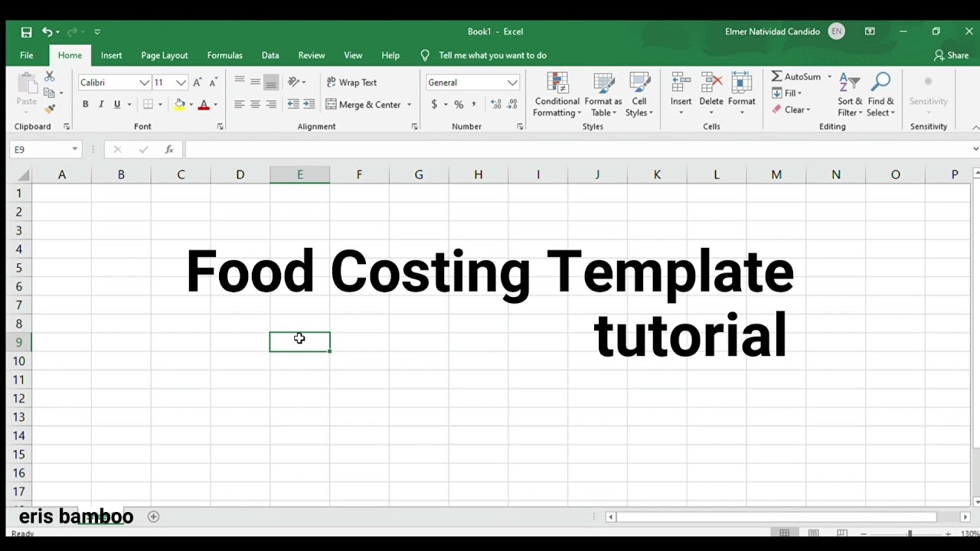Click Tell me what you want to do

click(x=492, y=55)
